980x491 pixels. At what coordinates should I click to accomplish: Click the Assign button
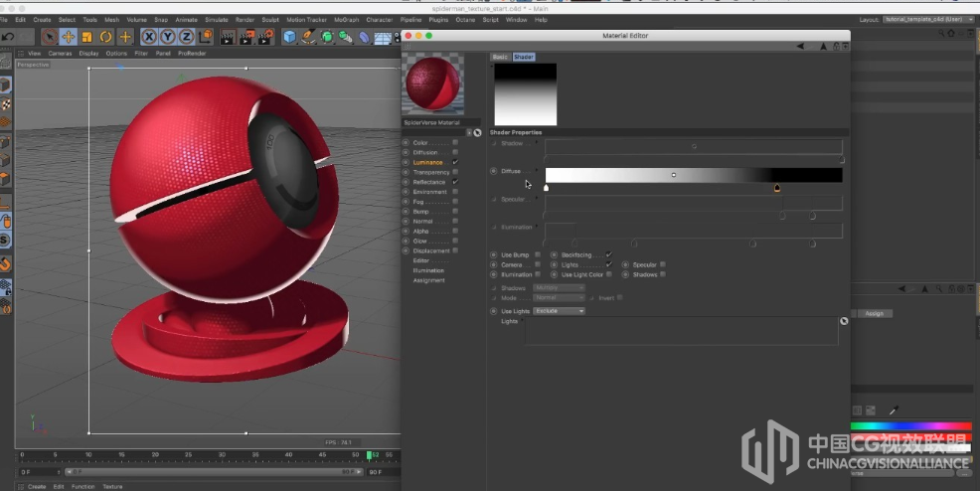(875, 314)
